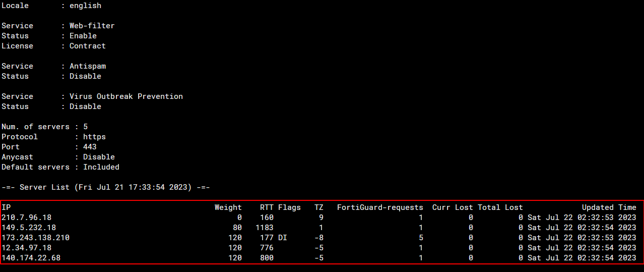Viewport: 644px width, 272px height.
Task: Click the 'Curr Lost' column header
Action: 453,207
